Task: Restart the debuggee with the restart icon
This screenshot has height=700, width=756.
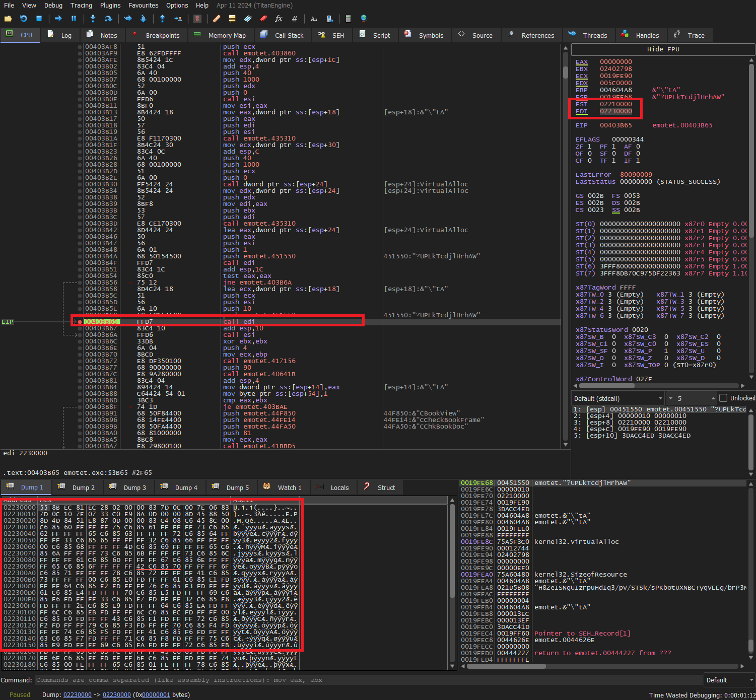Action: pyautogui.click(x=23, y=19)
